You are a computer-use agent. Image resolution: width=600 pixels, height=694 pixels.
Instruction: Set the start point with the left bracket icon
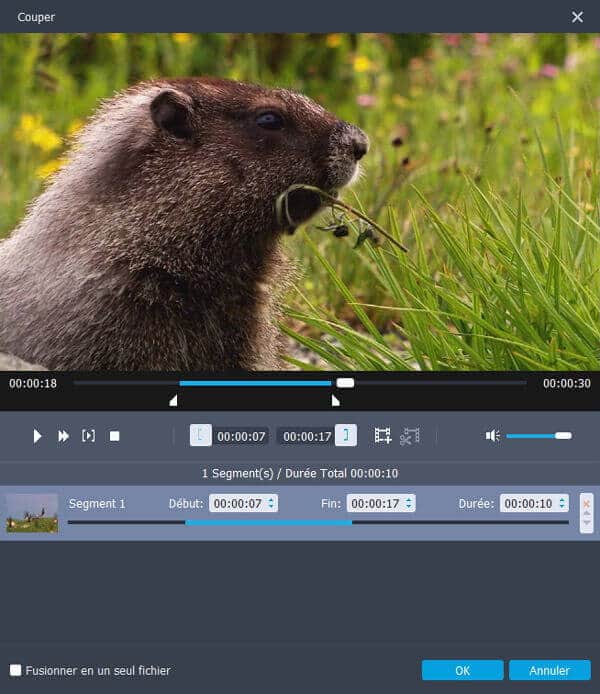click(200, 435)
